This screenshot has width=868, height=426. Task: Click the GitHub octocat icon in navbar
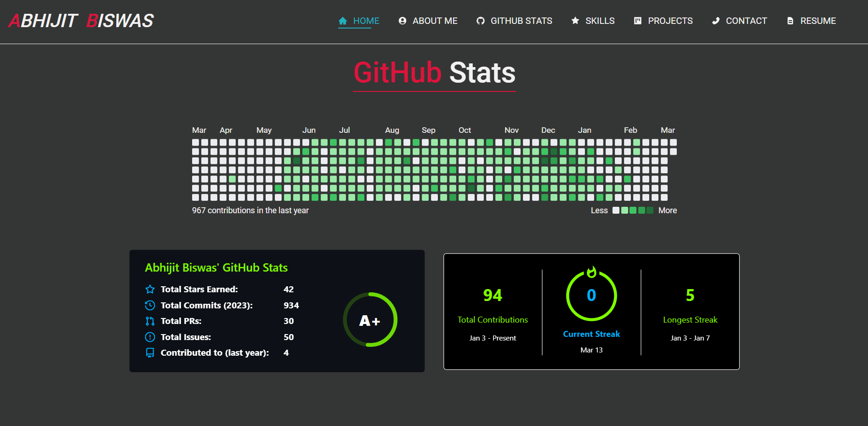tap(481, 21)
